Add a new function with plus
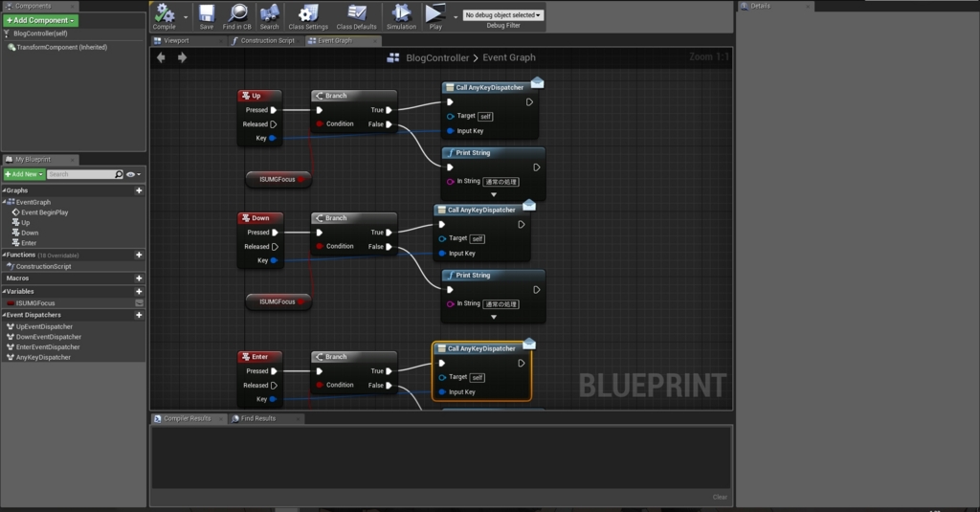 (x=139, y=256)
